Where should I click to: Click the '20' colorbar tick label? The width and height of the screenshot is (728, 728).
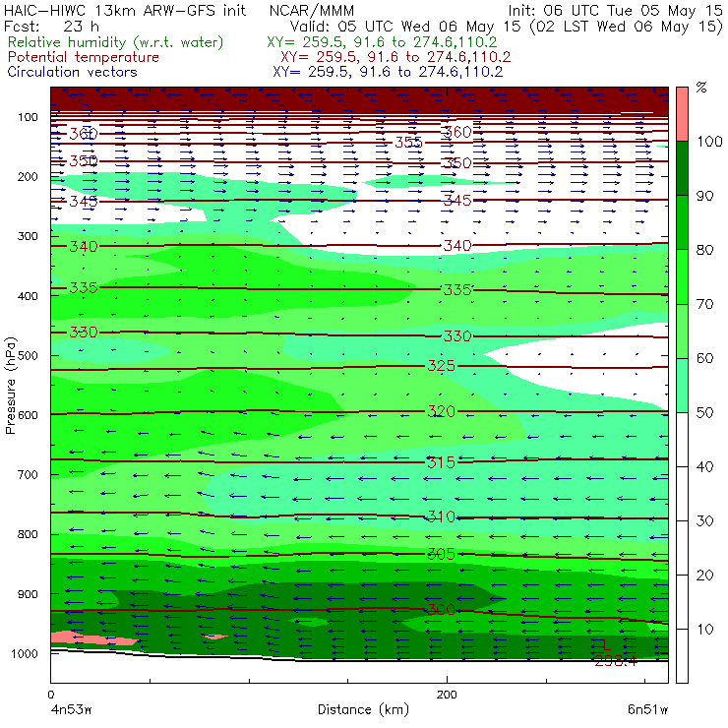point(704,576)
